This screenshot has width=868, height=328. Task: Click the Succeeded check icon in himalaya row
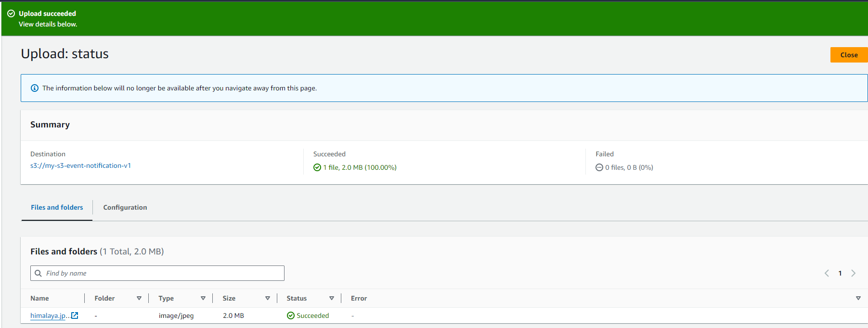pos(291,315)
